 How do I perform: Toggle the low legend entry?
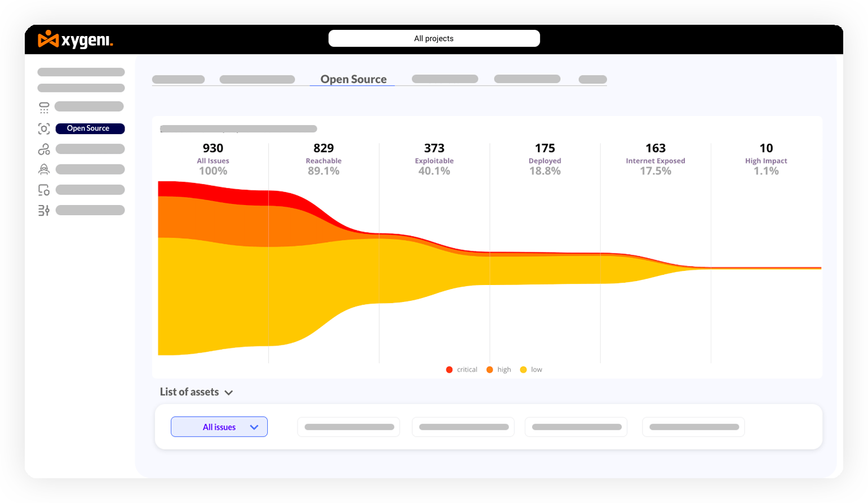point(531,370)
